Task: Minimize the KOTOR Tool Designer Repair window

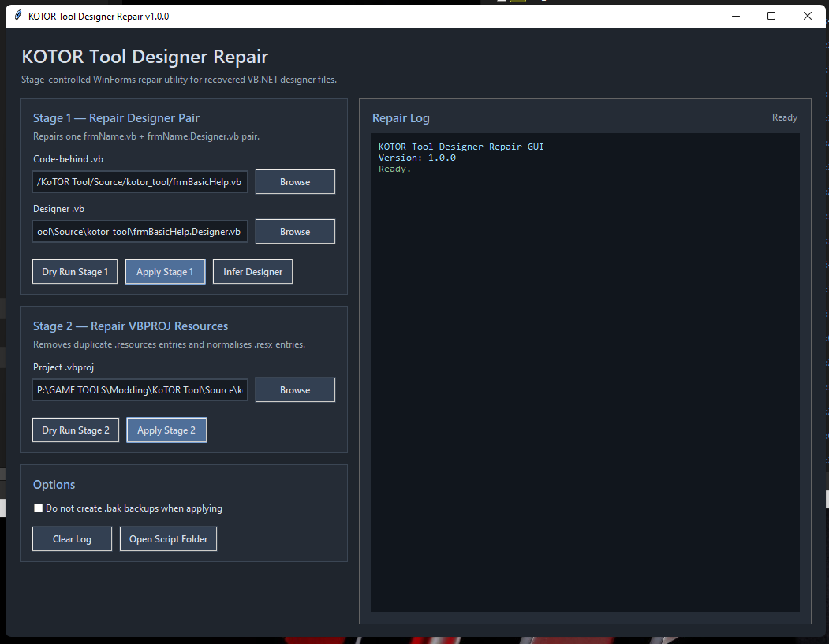Action: (735, 16)
